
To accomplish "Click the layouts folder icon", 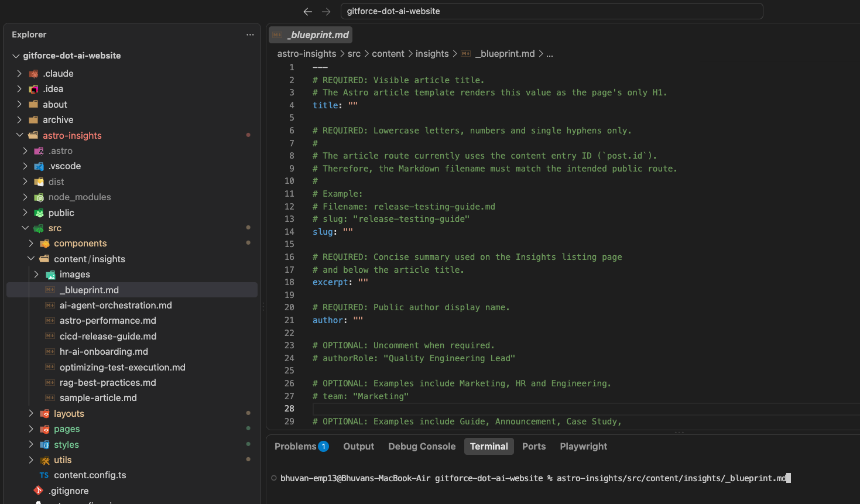I will [44, 414].
